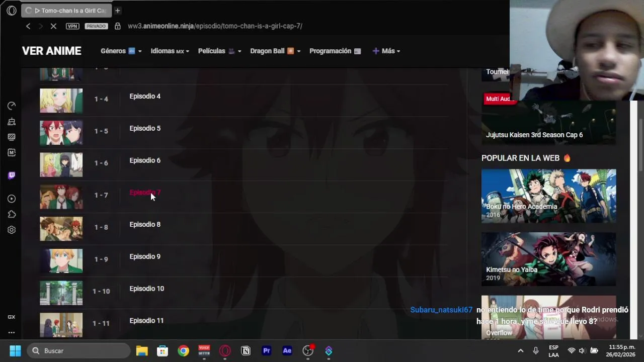This screenshot has height=362, width=644.
Task: Open Google Chrome from taskbar
Action: click(x=183, y=350)
